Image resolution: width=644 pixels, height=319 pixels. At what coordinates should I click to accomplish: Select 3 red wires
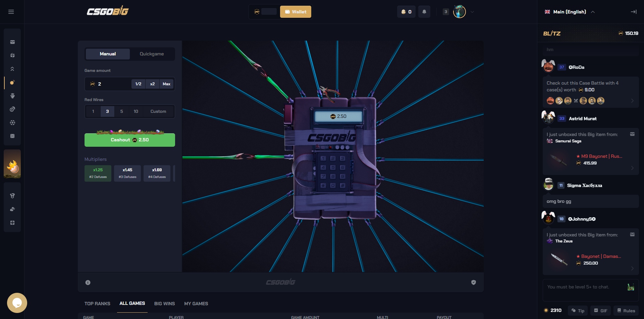(x=107, y=111)
